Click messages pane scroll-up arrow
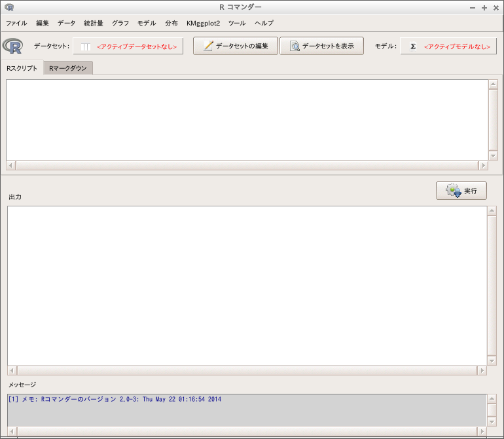 pyautogui.click(x=492, y=399)
